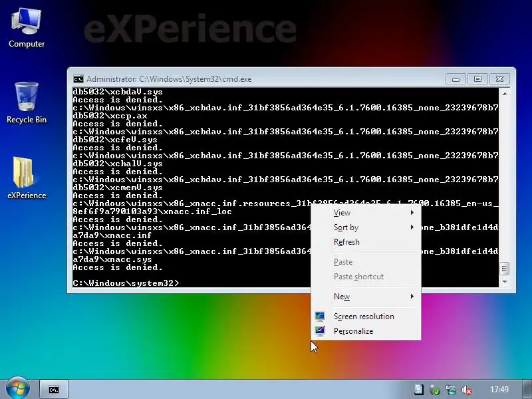Click the Screen resolution monitor icon
The image size is (532, 399).
pyautogui.click(x=320, y=317)
